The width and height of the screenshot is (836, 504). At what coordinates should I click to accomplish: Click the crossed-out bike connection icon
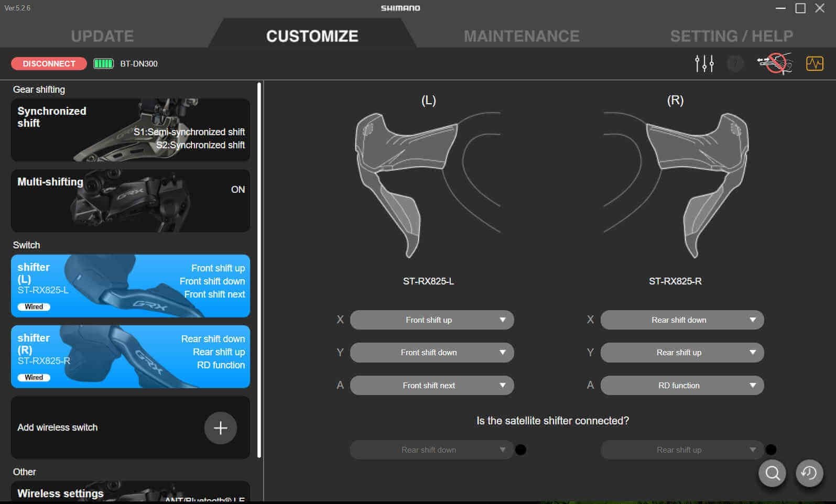click(x=774, y=63)
